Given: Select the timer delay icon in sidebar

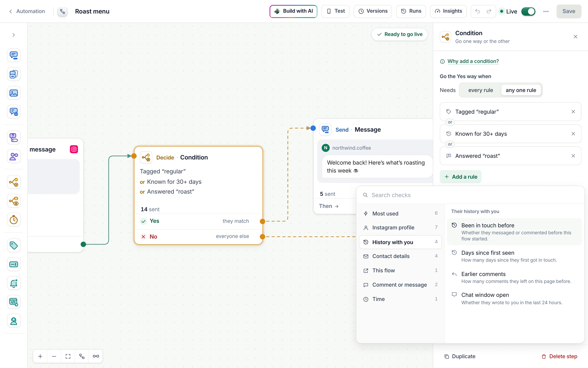Looking at the screenshot, I should point(14,220).
